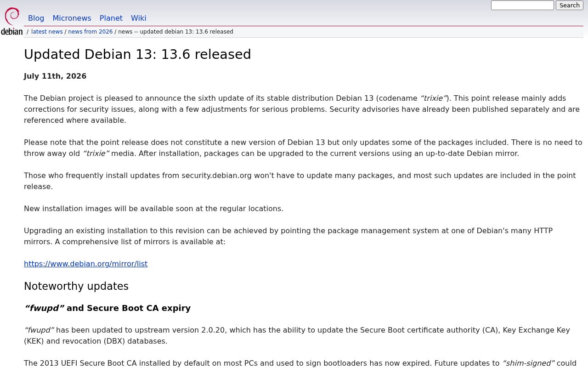
Task: Click the paragraph starting 'Those who frequently install updates'
Action: pyautogui.click(x=300, y=181)
